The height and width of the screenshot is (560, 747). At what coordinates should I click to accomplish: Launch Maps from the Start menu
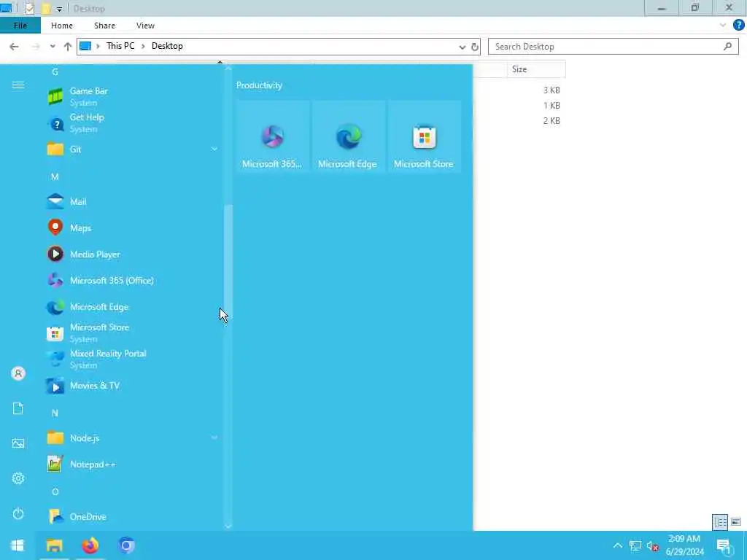click(131, 227)
